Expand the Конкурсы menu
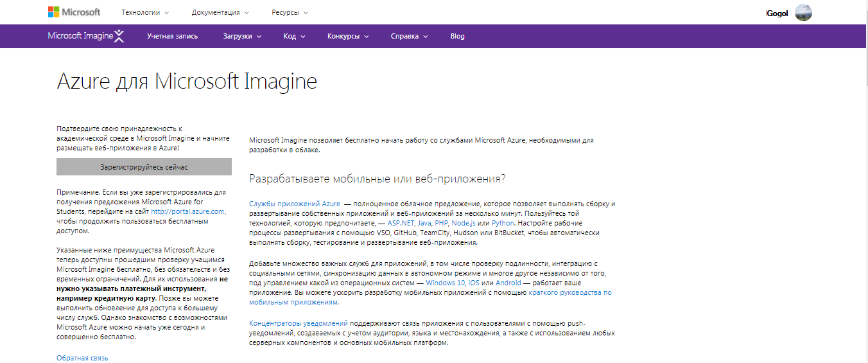This screenshot has width=868, height=363. [348, 36]
